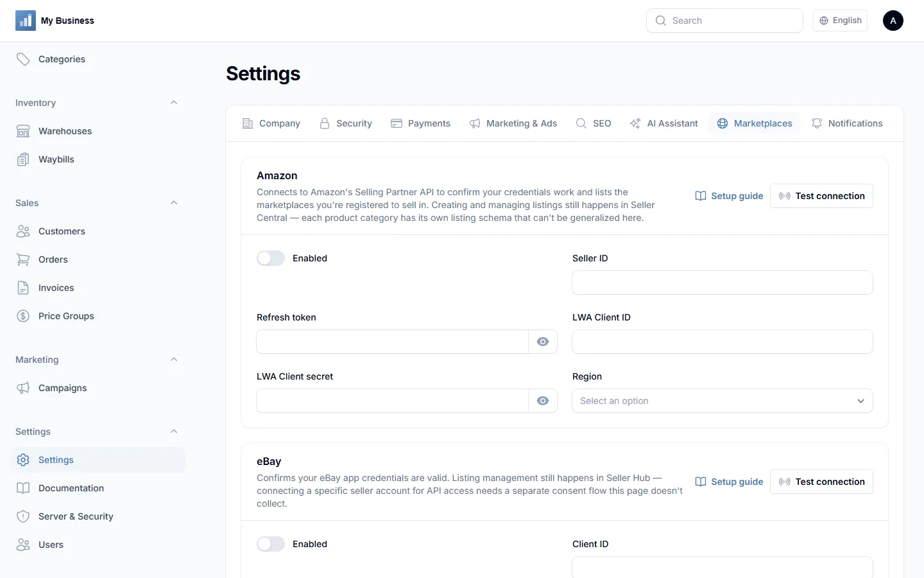The height and width of the screenshot is (578, 924).
Task: Enable the eBay marketplace toggle
Action: [271, 544]
